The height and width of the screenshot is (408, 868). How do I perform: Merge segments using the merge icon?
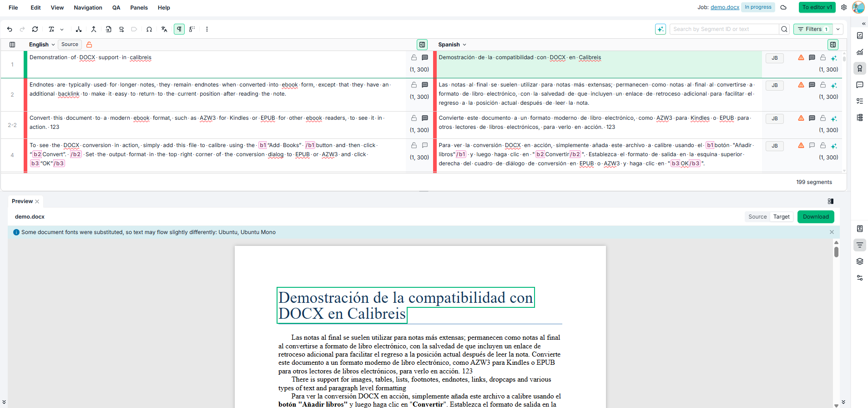pyautogui.click(x=94, y=29)
